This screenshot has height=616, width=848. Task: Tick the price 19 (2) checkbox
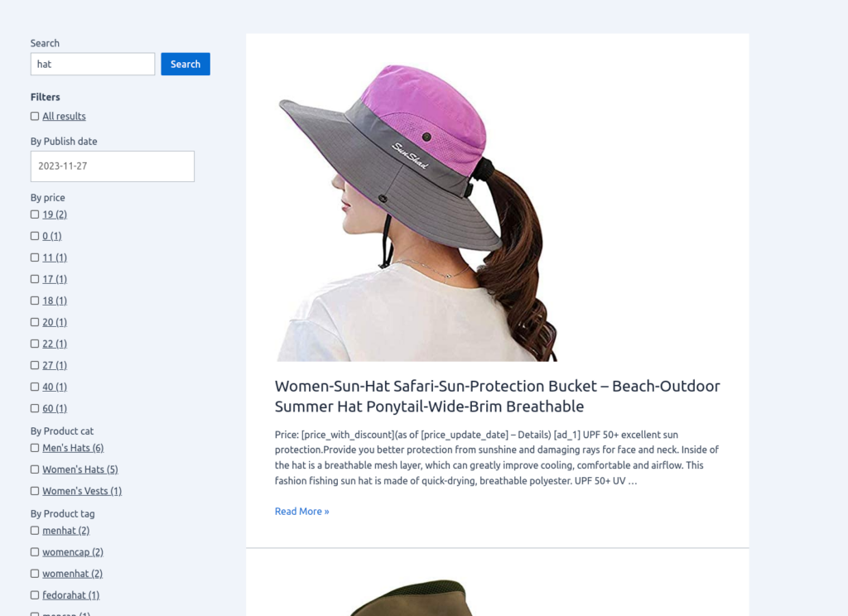tap(35, 214)
